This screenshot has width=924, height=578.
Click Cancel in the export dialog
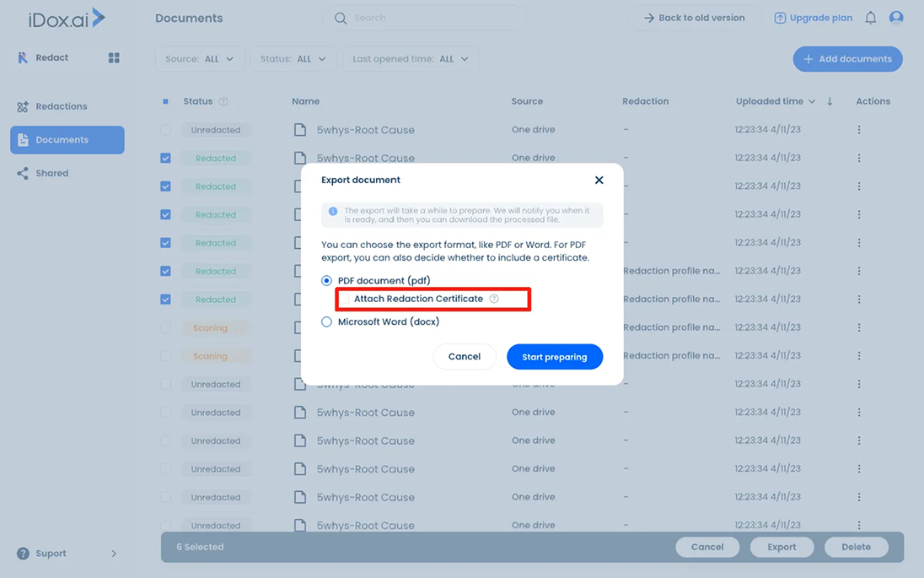(464, 357)
